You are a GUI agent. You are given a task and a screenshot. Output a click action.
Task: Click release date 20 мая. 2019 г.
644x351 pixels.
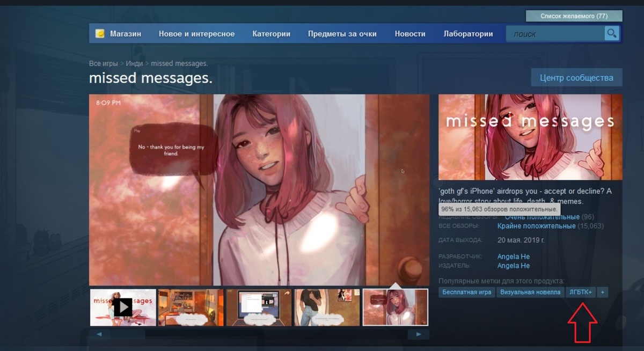click(521, 240)
